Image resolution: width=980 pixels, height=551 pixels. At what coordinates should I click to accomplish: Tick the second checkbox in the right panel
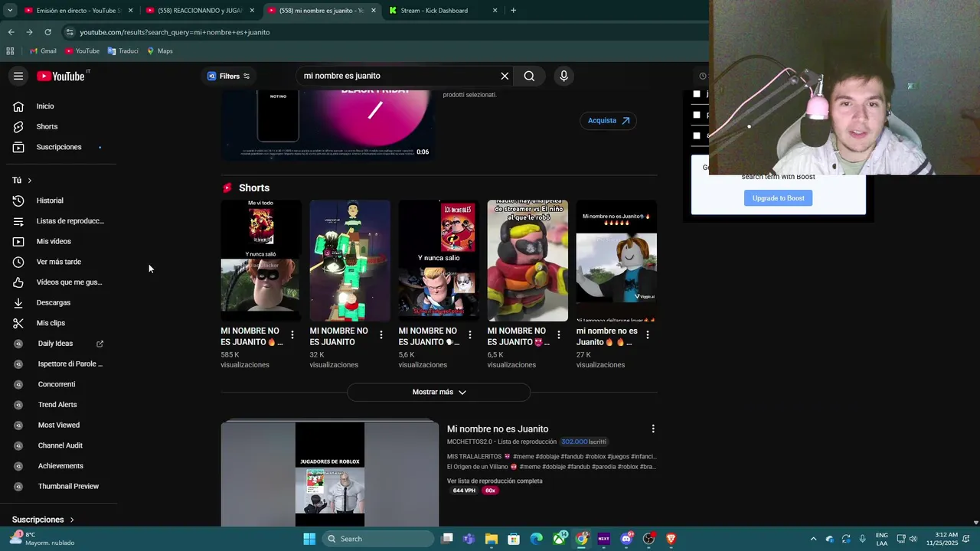(x=697, y=115)
